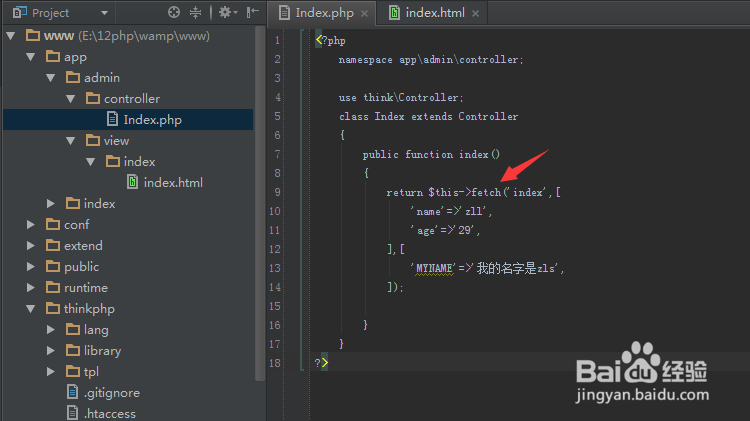Collapse the thinkphp folder arrow

point(31,309)
